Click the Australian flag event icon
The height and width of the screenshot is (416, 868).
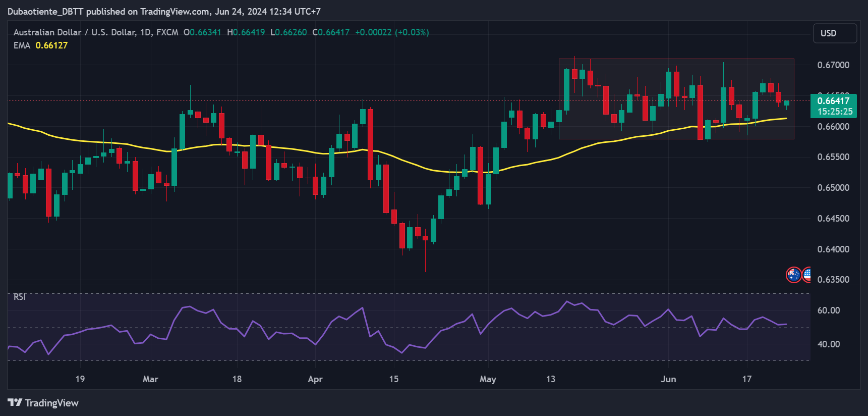(794, 275)
